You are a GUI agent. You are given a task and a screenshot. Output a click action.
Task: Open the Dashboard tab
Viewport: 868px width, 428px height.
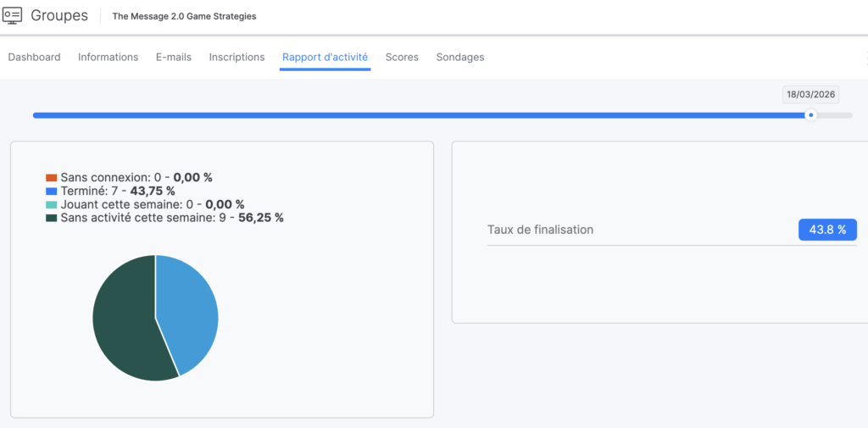(x=34, y=57)
